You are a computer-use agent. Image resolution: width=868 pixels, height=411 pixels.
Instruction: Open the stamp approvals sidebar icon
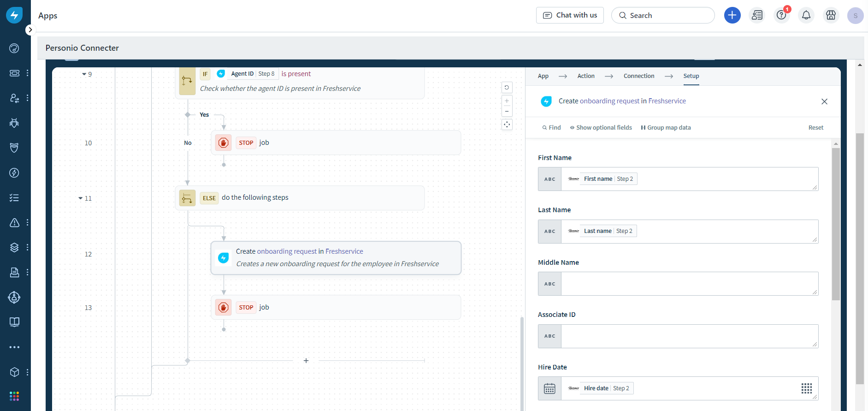tap(14, 272)
